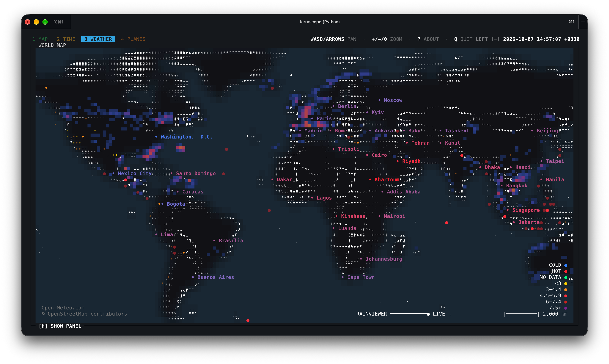Click the Washington, D.C. city marker
Viewport: 609px width, 364px height.
click(x=156, y=137)
